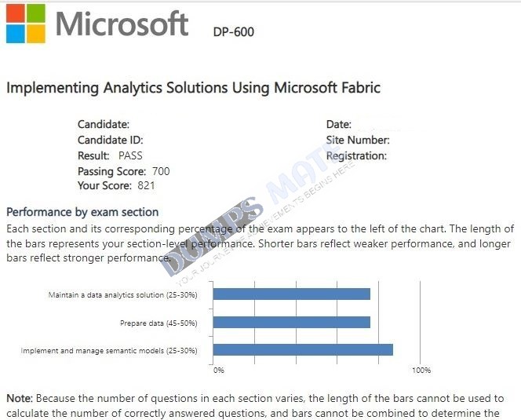
Task: Click Your Score value 821
Action: (x=146, y=185)
